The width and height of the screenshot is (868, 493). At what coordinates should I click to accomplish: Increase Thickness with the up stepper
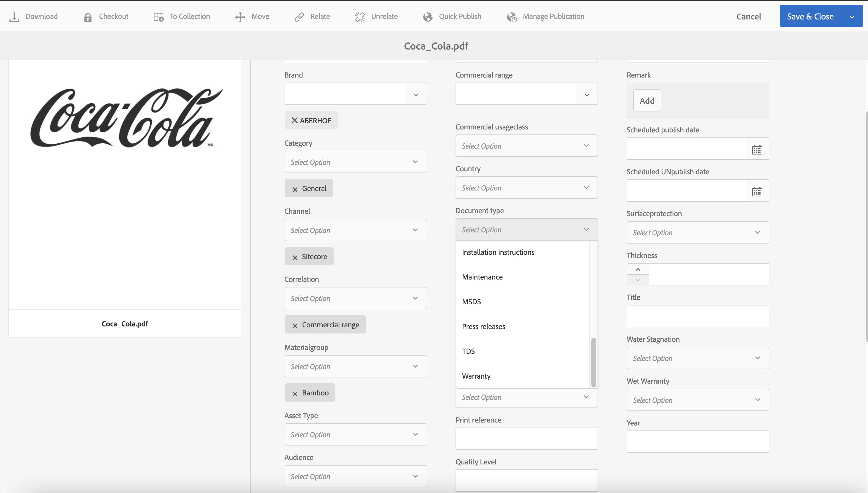[x=637, y=269]
